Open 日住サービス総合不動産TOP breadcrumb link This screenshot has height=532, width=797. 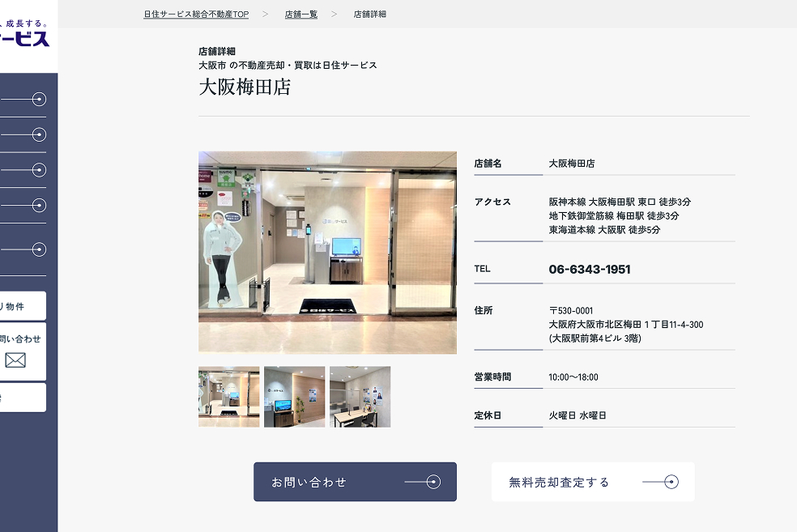click(196, 15)
